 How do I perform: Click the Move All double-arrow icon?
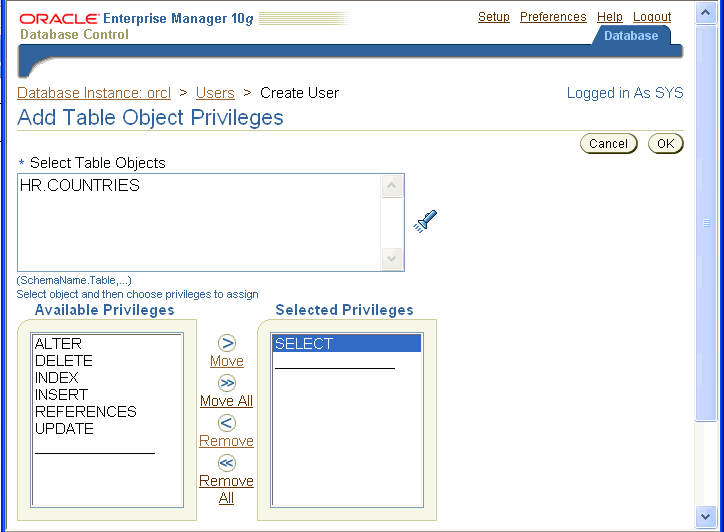pyautogui.click(x=227, y=383)
